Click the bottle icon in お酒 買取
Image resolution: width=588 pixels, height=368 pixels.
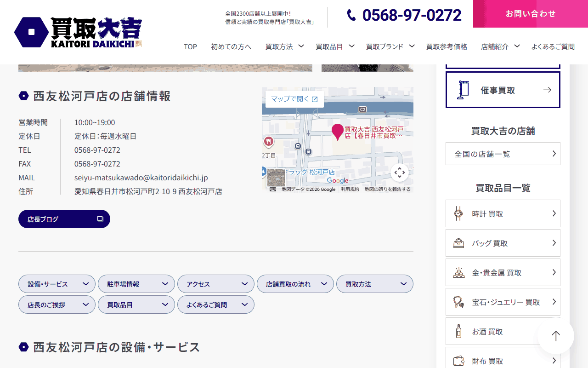coord(458,331)
